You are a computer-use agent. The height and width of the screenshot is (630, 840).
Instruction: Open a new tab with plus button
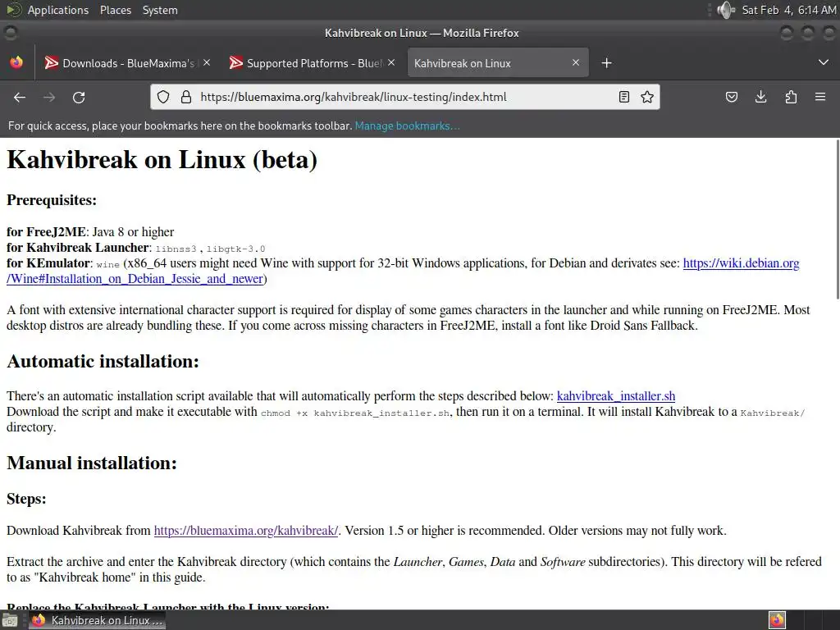(x=606, y=63)
